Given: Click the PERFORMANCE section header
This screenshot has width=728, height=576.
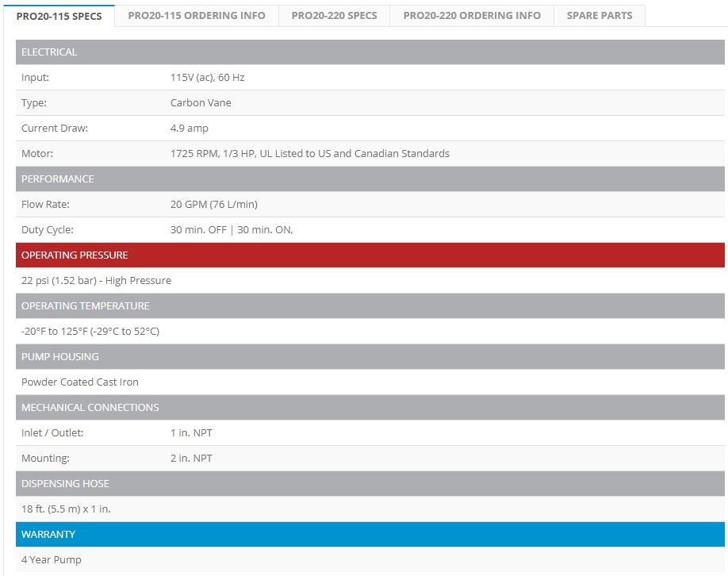Looking at the screenshot, I should tap(370, 179).
